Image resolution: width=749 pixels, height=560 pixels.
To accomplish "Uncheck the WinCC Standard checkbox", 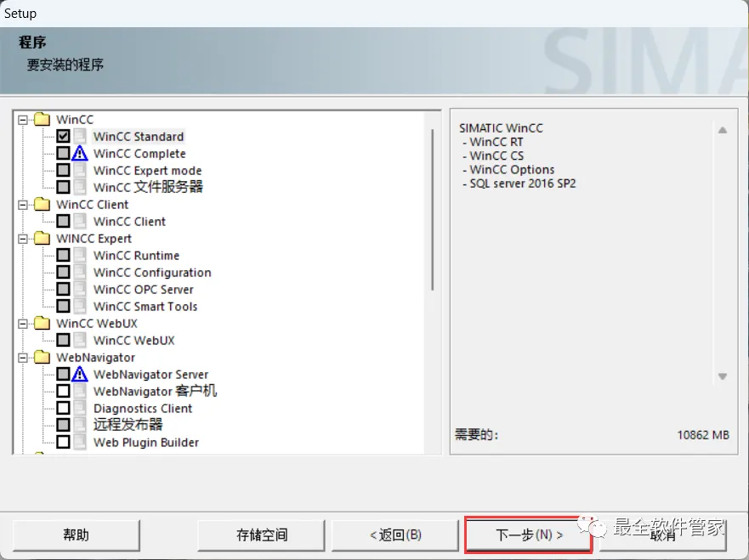I will point(63,136).
